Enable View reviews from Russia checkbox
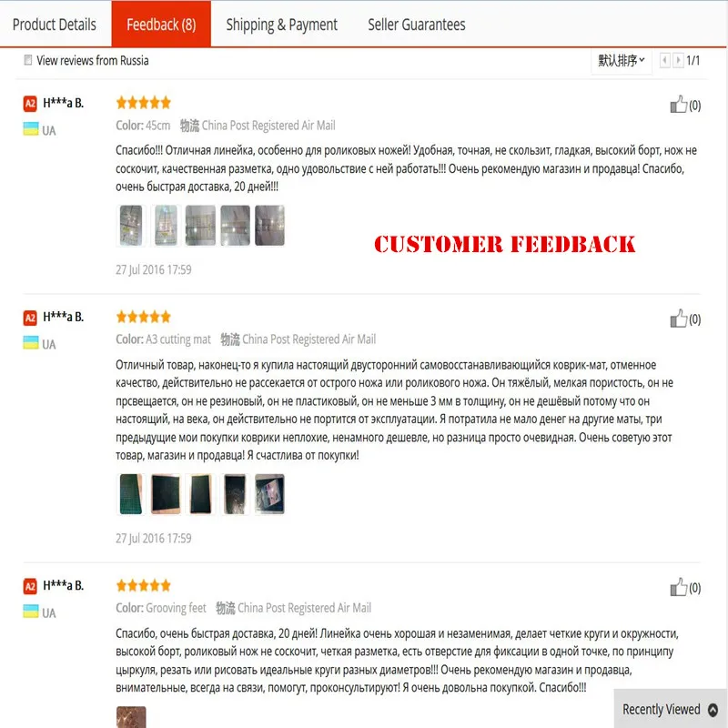 28,60
